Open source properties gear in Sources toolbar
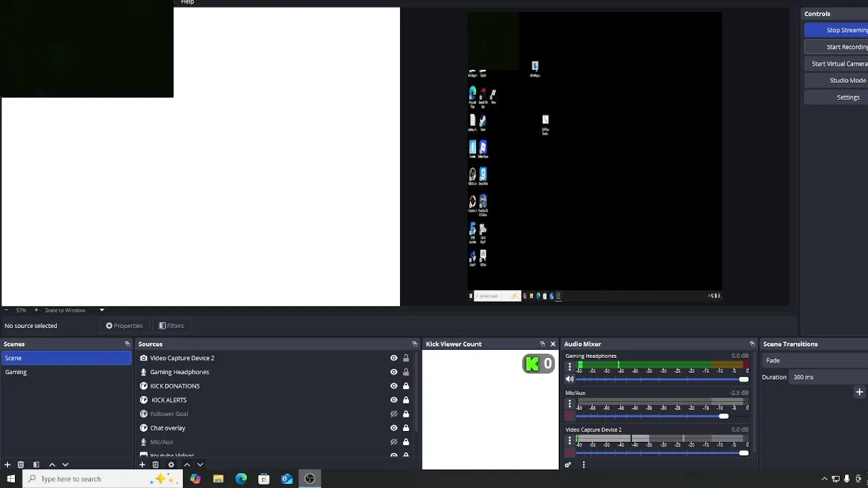Viewport: 868px width, 488px height. [171, 465]
